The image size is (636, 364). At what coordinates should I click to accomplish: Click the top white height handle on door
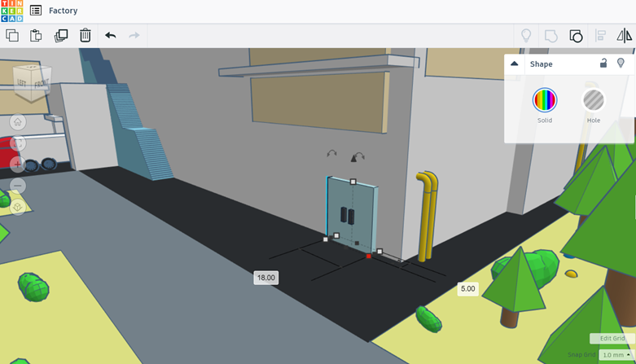pyautogui.click(x=353, y=182)
